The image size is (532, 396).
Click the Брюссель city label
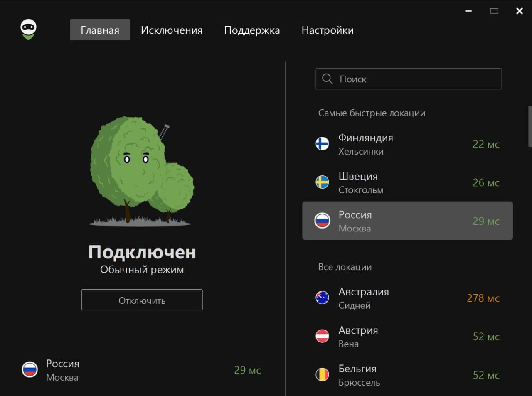359,383
